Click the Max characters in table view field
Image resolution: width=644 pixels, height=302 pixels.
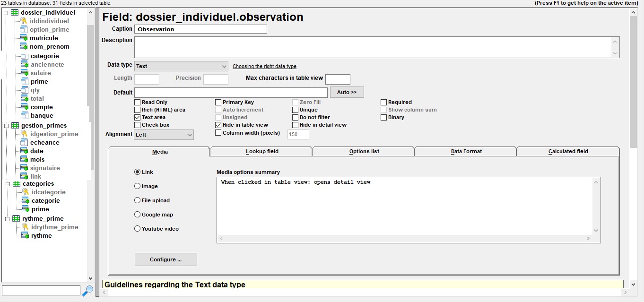(338, 79)
